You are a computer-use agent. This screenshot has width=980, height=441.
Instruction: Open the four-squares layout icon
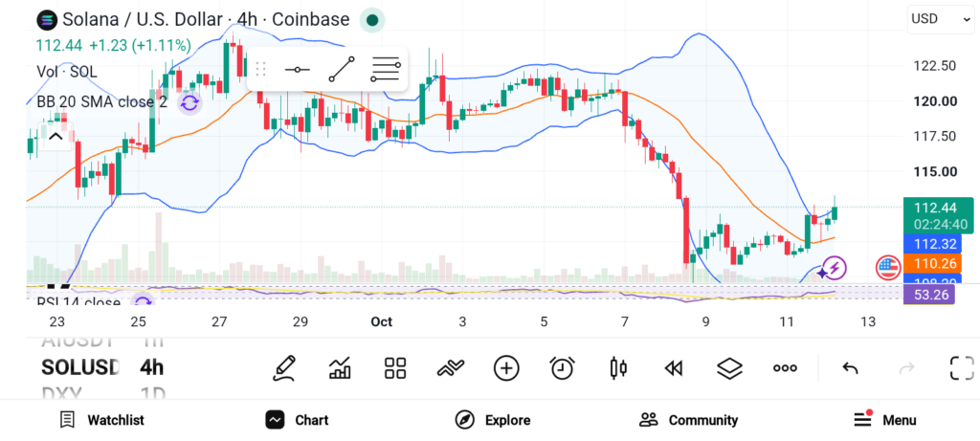395,368
